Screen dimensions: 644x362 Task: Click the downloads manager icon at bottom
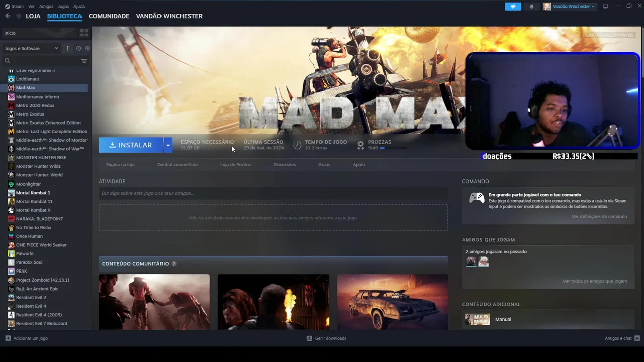pyautogui.click(x=309, y=338)
